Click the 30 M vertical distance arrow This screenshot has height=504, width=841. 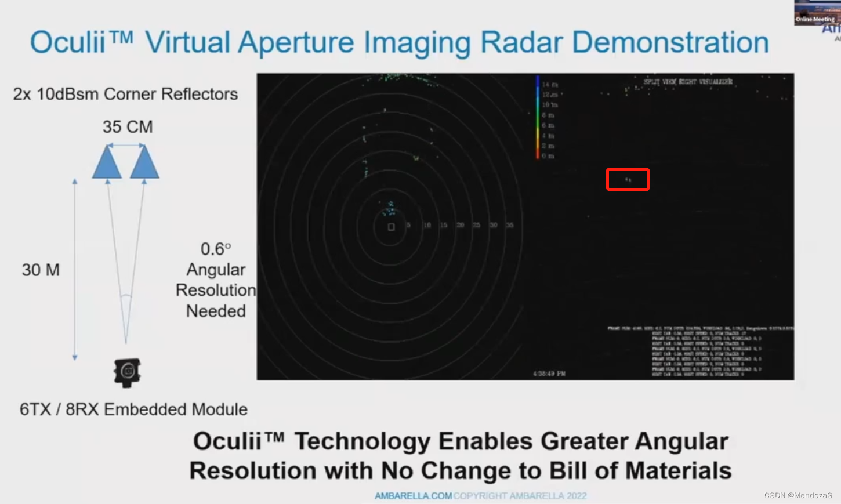(x=75, y=270)
